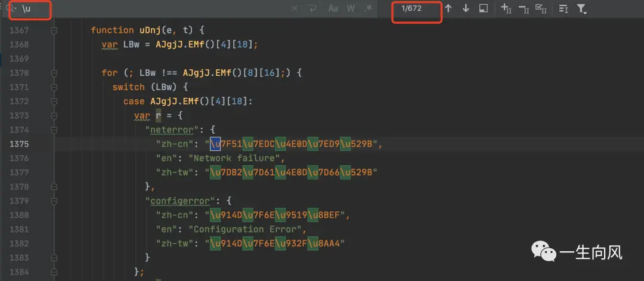Click line number 1367 in gutter

tap(19, 30)
